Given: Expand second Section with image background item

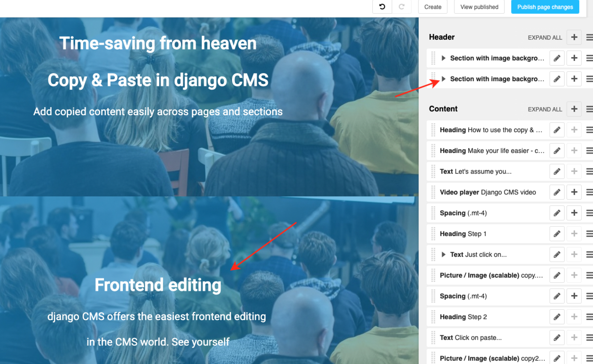Looking at the screenshot, I should click(443, 79).
